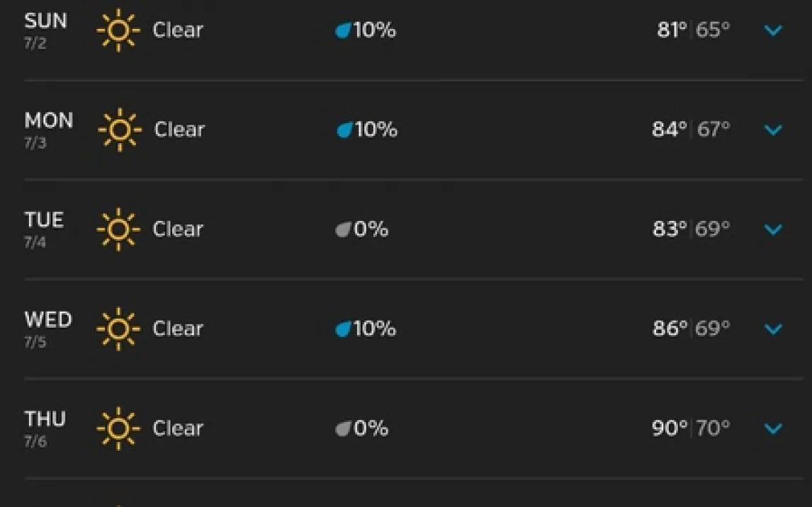Screen dimensions: 812x507
Task: Click the sun icon for Sunday
Action: point(118,30)
